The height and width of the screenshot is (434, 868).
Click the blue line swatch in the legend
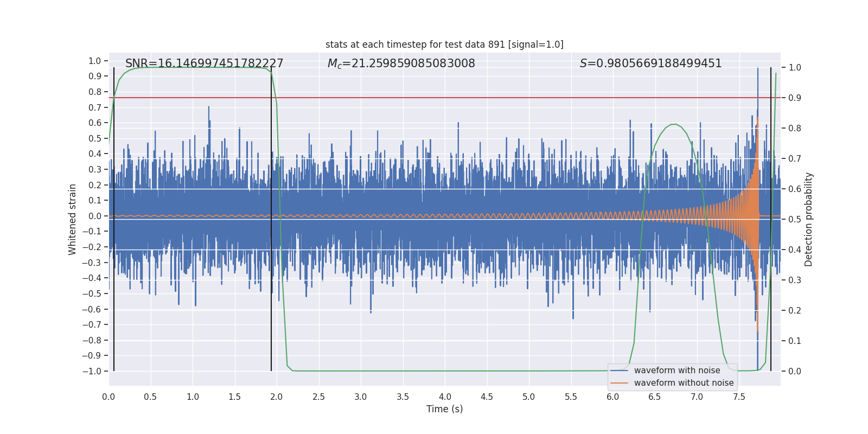619,371
